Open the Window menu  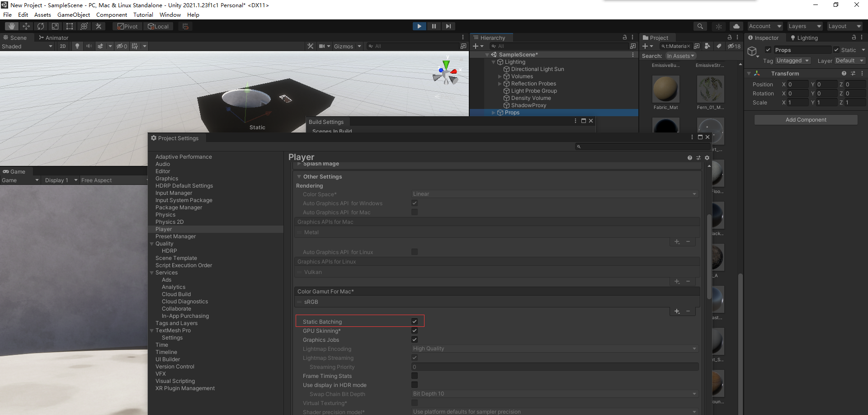coord(170,14)
